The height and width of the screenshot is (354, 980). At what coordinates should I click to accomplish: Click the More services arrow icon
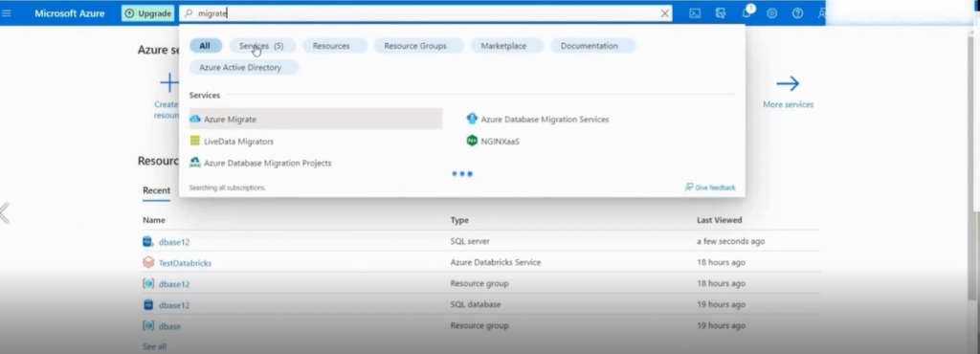788,83
